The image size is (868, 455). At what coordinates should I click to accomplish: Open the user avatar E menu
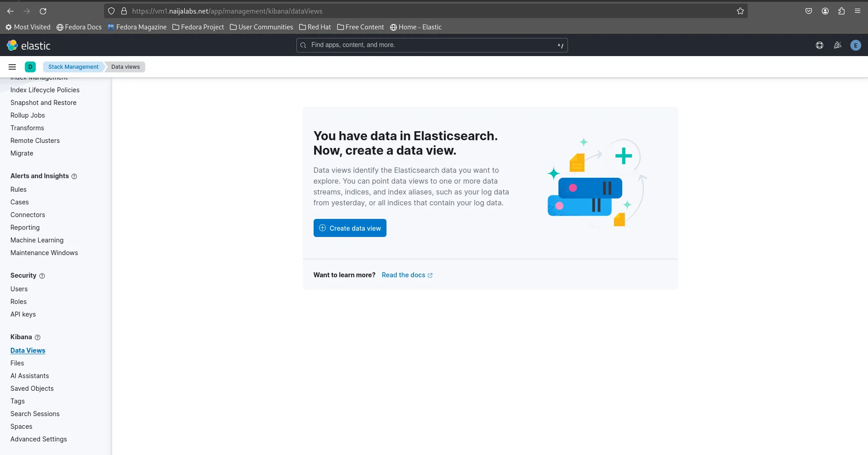(x=855, y=45)
